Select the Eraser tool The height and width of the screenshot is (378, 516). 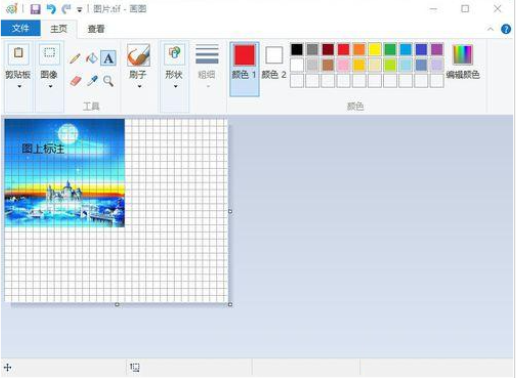pos(76,81)
